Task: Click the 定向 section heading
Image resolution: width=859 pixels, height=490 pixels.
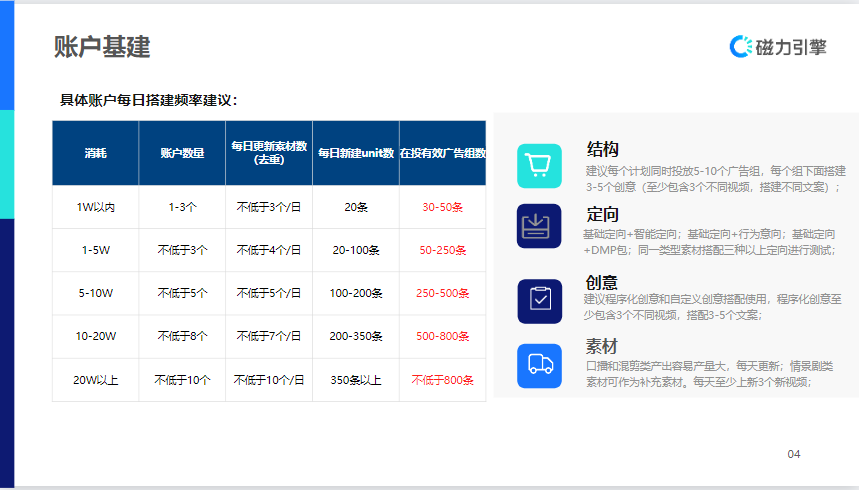Action: pos(603,214)
